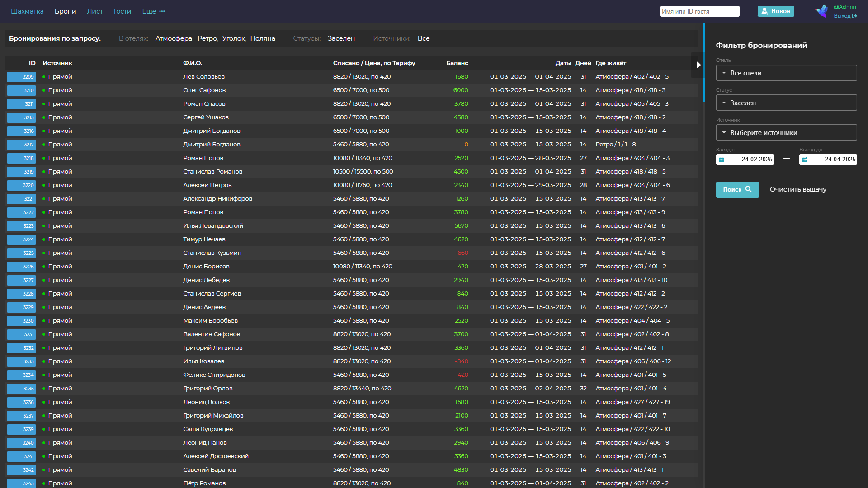Click guest name Олег Сафонов
The height and width of the screenshot is (488, 868).
click(204, 90)
